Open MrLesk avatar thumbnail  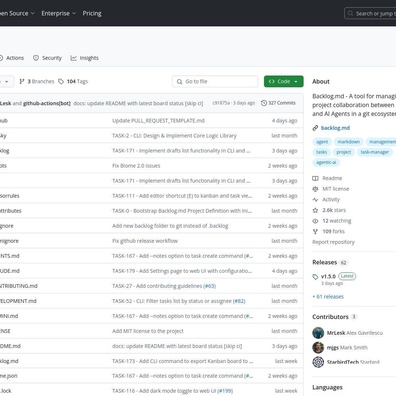318,333
